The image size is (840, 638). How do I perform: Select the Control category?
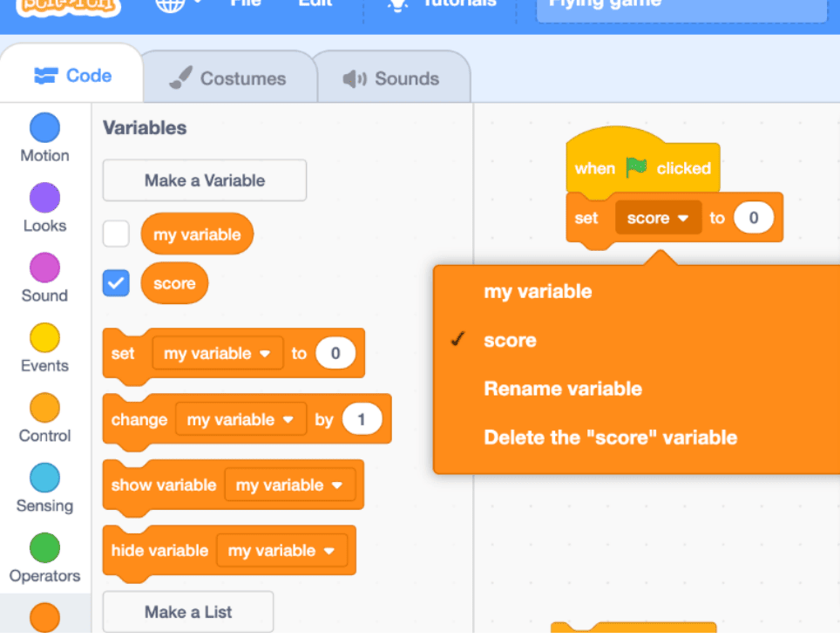pyautogui.click(x=44, y=410)
